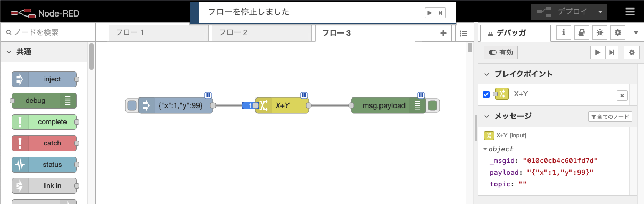
Task: Step flow from notification step button
Action: [440, 13]
